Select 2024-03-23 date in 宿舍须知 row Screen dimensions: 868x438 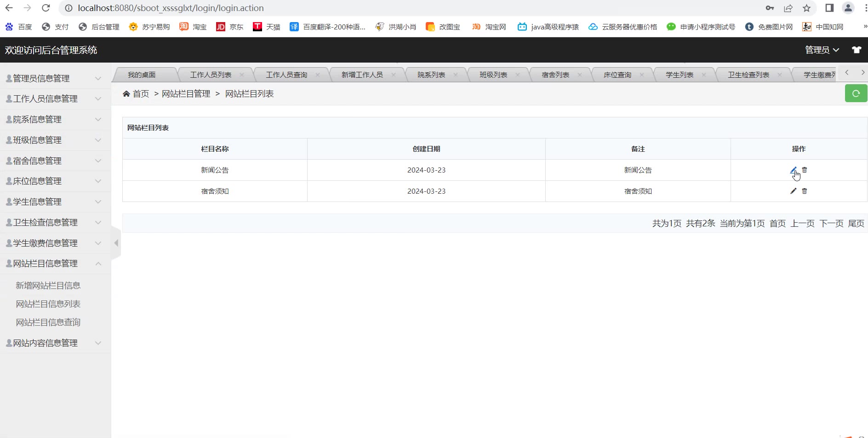tap(426, 191)
